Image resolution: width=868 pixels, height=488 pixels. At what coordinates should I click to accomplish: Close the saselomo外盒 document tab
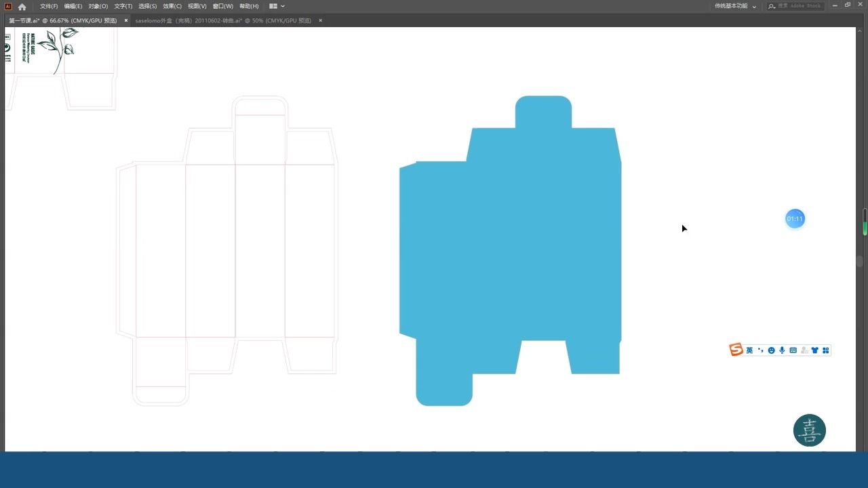320,20
